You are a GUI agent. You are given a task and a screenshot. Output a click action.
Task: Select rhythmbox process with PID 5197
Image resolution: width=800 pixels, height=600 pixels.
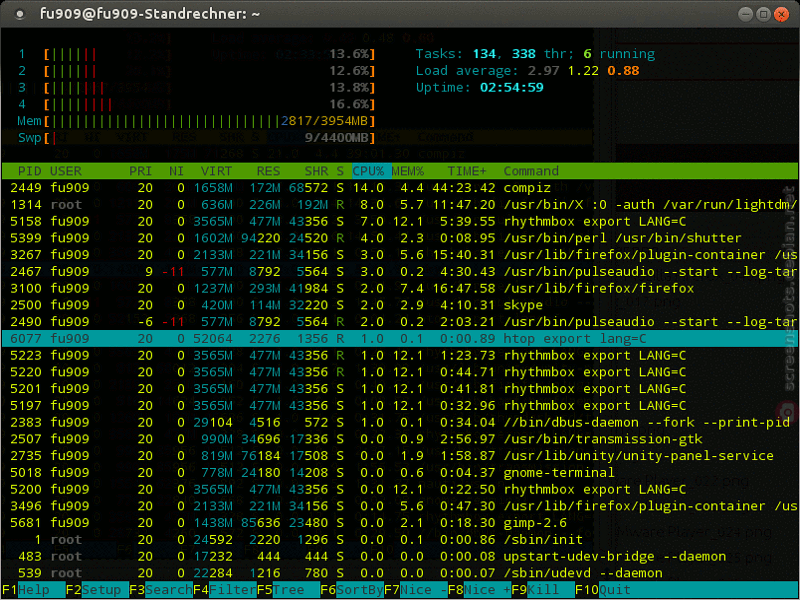point(400,406)
